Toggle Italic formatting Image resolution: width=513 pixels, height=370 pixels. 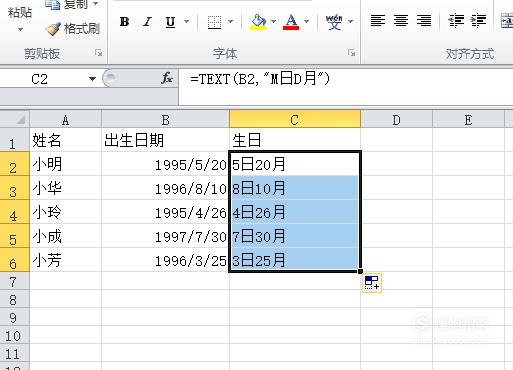tap(147, 22)
